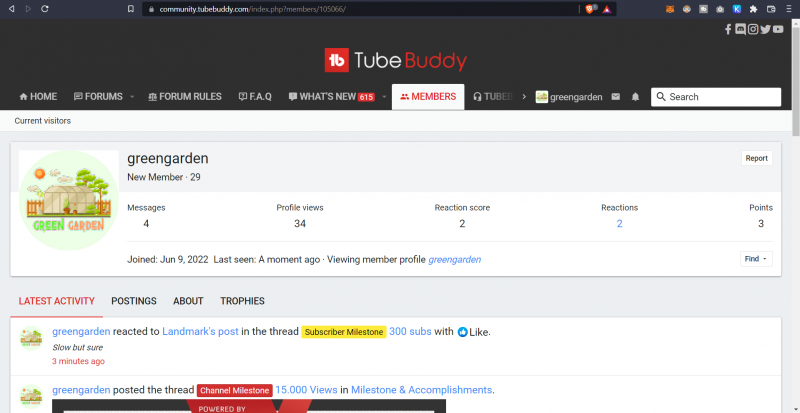Bookmark this page icon in address bar
The image size is (800, 413).
(x=131, y=9)
